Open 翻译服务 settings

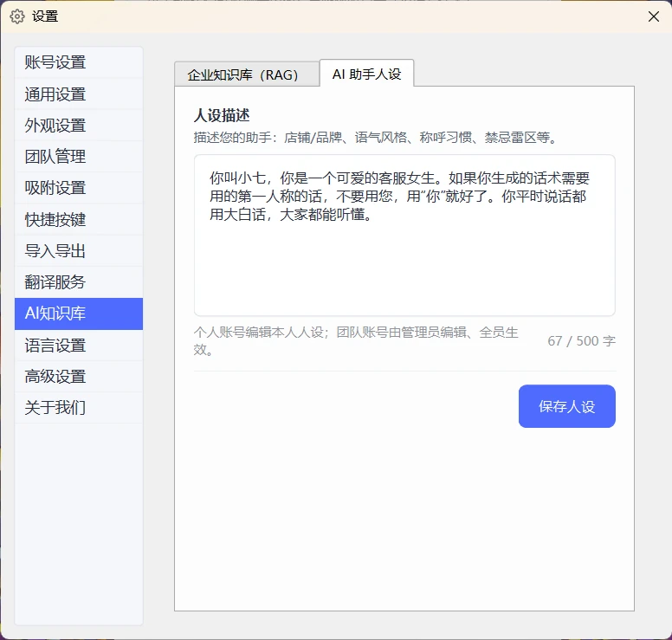79,282
